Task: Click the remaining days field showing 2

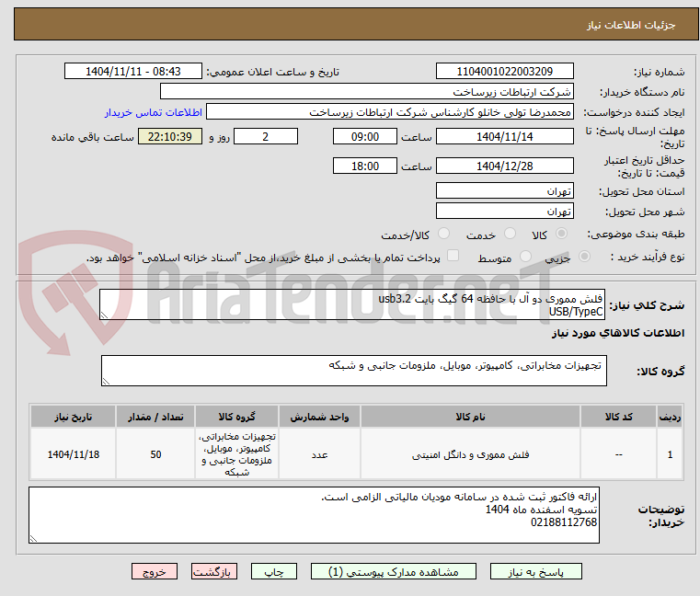Action: 266,137
